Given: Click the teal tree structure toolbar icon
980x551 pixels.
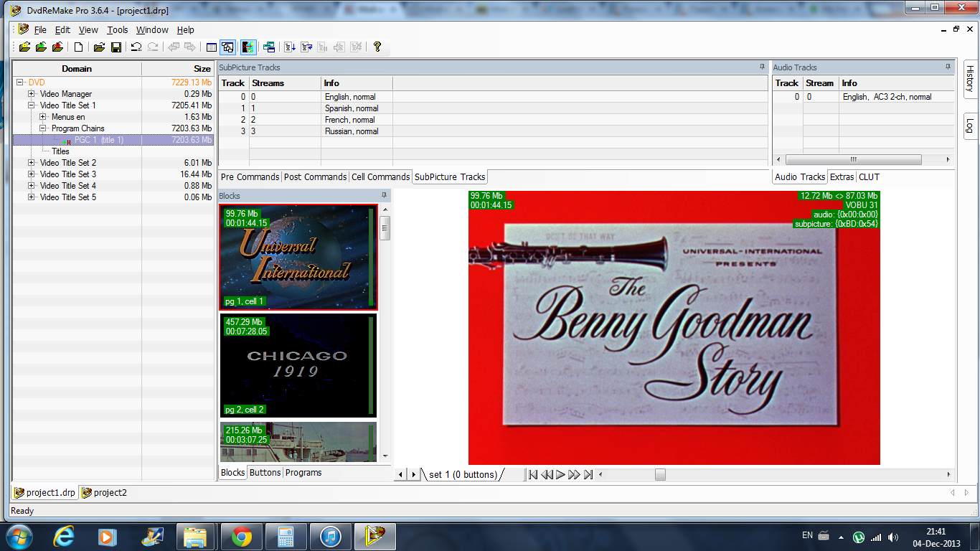Looking at the screenshot, I should (269, 47).
